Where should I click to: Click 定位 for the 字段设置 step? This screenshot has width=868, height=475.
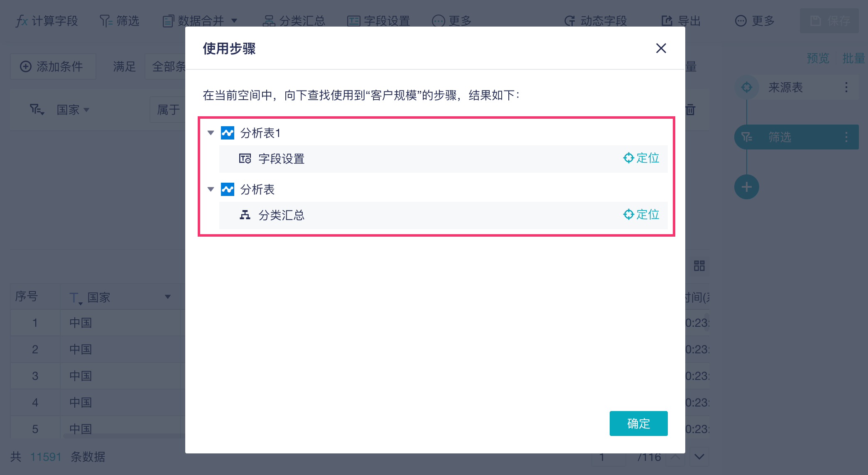click(x=641, y=158)
